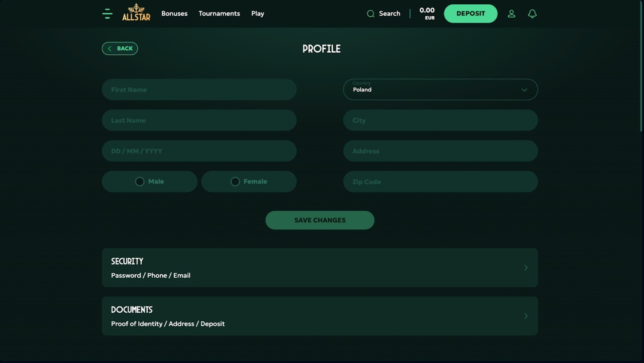The height and width of the screenshot is (363, 644).
Task: Focus the First Name input field
Action: [199, 90]
